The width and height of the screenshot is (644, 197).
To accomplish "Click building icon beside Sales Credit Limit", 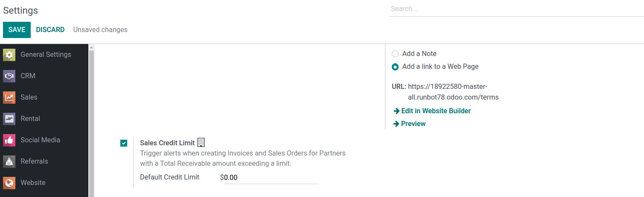I will [x=201, y=143].
